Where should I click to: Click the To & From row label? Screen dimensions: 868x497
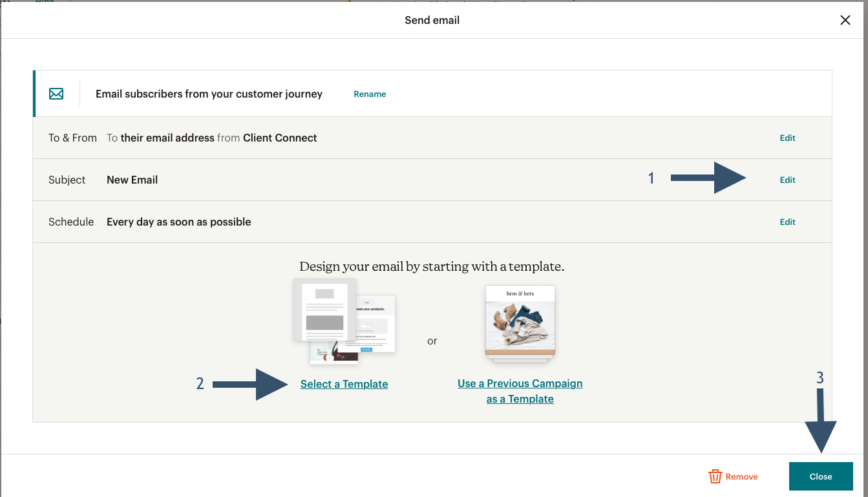72,138
